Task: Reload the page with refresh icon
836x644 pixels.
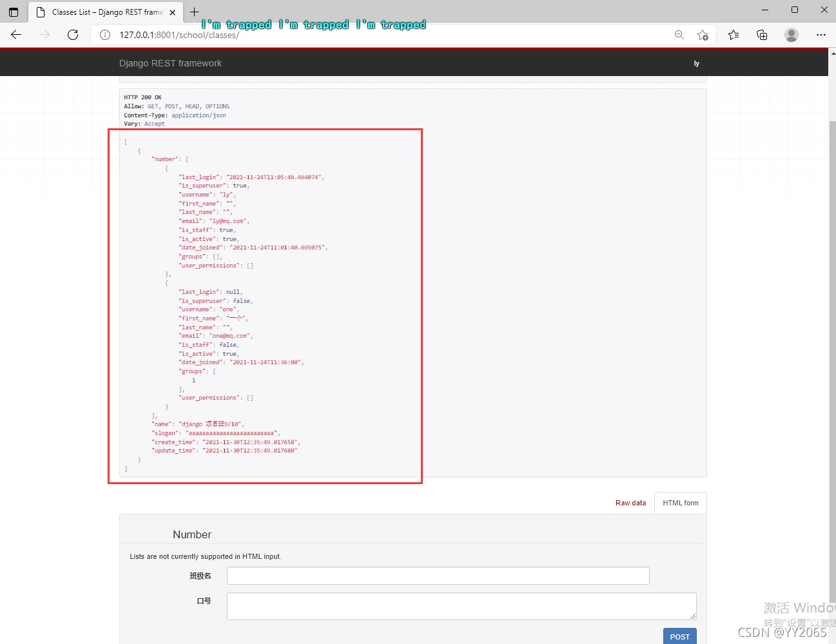Action: point(73,35)
